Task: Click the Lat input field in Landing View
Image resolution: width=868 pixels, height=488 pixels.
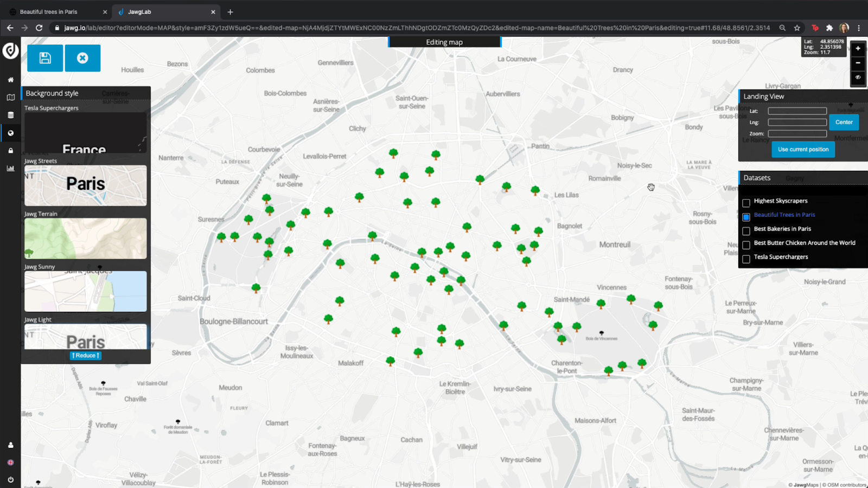Action: point(797,111)
